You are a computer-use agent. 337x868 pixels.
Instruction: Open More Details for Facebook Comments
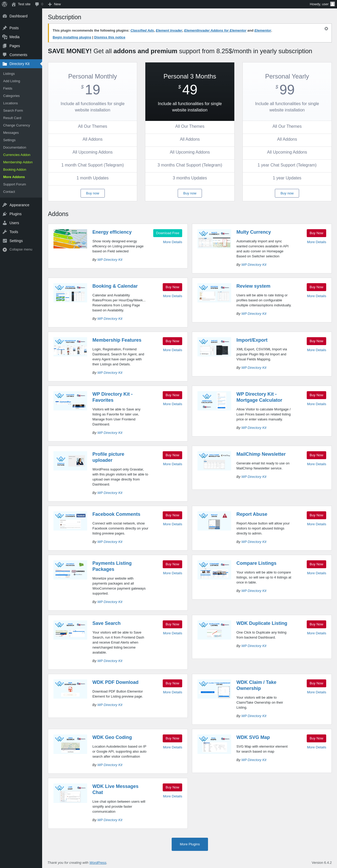172,524
